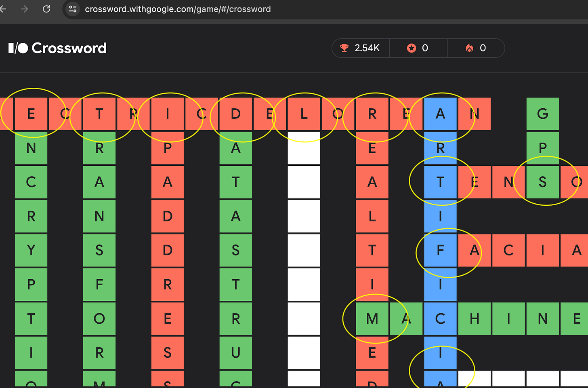Select the green G cell above P

click(542, 114)
